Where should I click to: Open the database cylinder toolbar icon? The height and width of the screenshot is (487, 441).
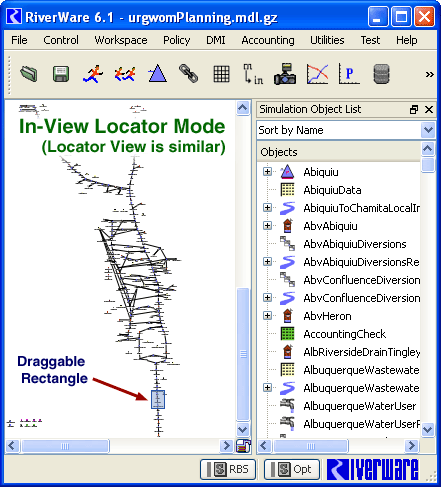tap(381, 74)
